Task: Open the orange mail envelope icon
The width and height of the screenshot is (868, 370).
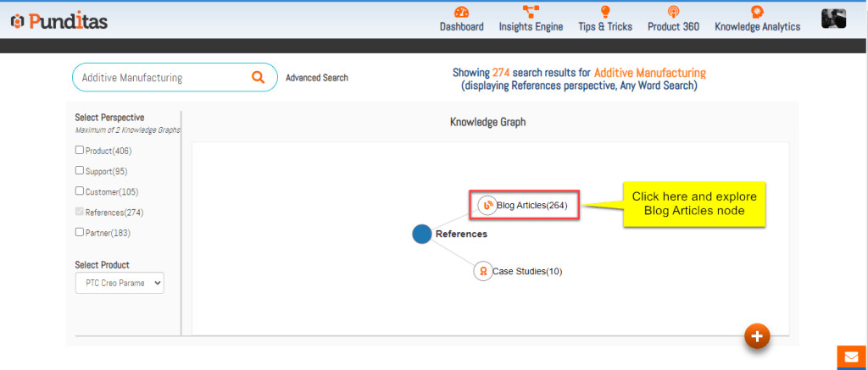Action: (x=850, y=357)
